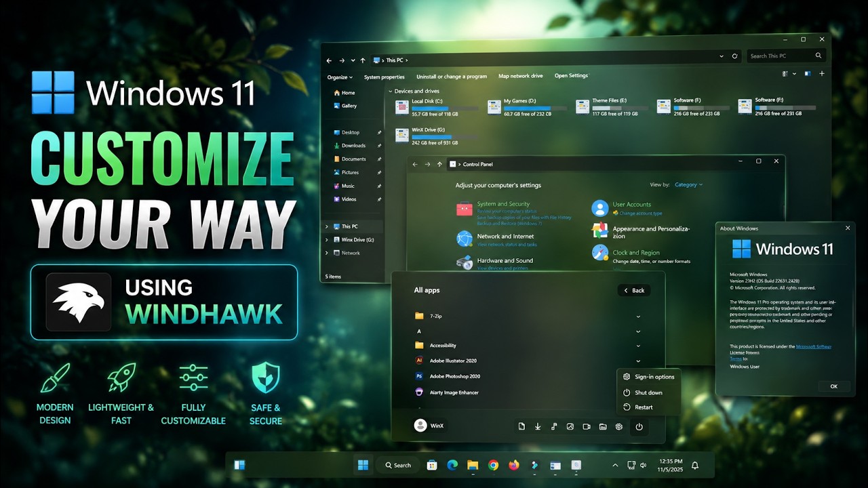Viewport: 868px width, 488px height.
Task: Collapse the Devices and drives group
Action: coord(391,91)
